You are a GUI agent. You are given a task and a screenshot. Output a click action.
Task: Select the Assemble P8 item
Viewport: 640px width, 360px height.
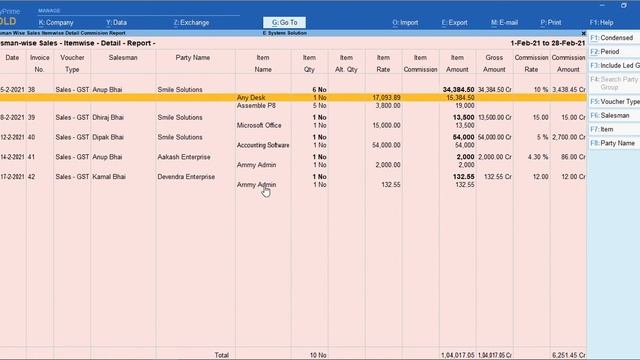point(256,105)
